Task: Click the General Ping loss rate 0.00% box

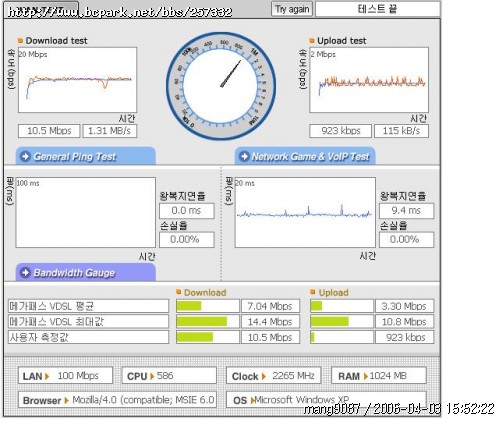Action: coord(187,239)
